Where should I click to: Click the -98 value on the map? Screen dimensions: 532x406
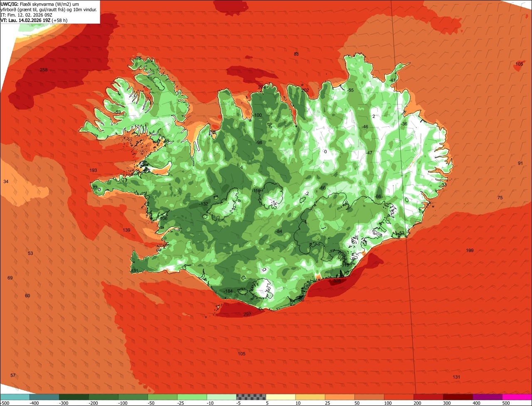click(259, 142)
